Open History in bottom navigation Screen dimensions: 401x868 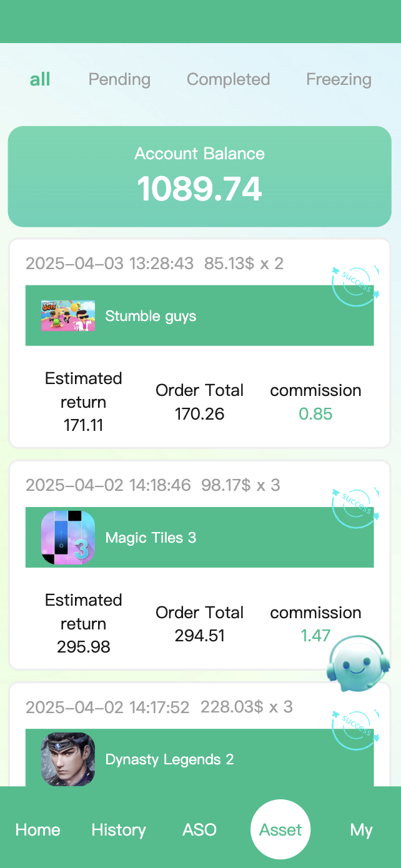coord(119,830)
